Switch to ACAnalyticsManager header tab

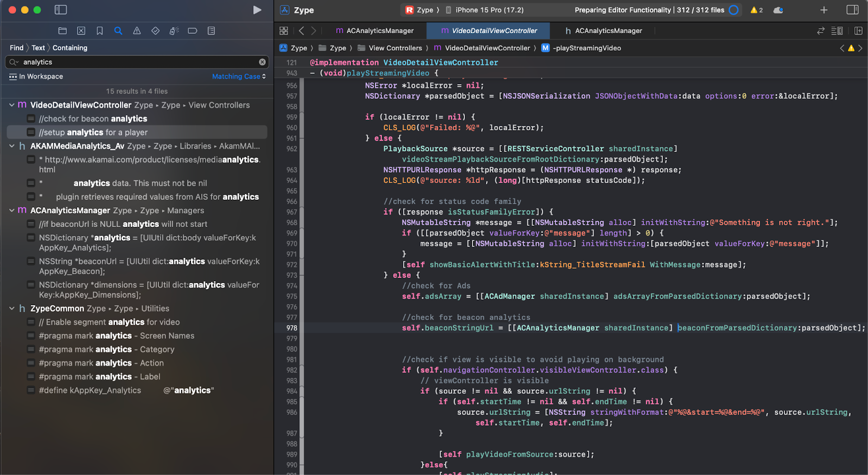point(603,31)
